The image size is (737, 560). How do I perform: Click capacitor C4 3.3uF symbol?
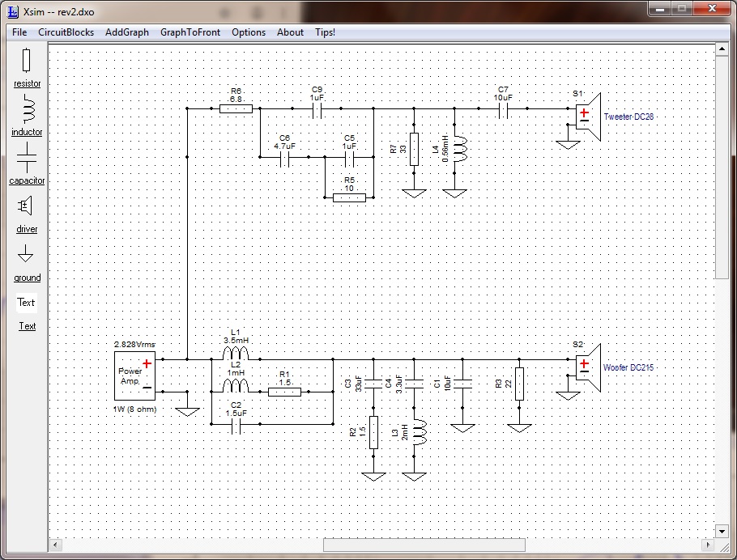point(414,384)
